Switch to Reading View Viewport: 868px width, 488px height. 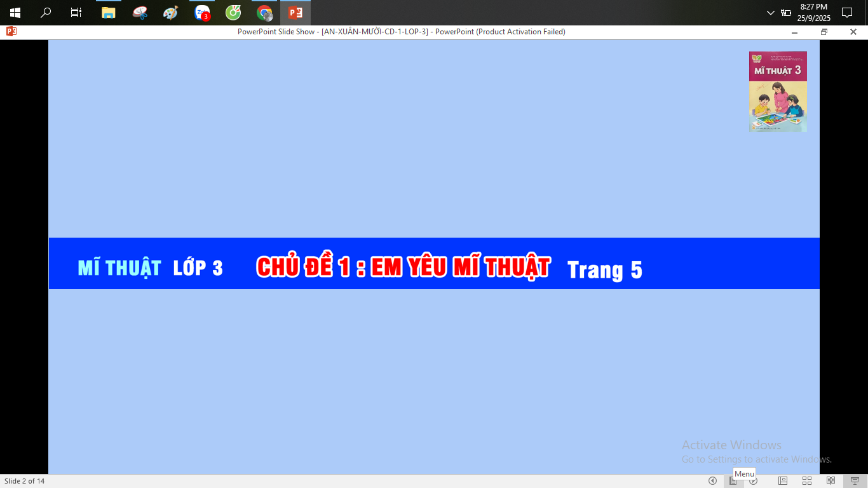pyautogui.click(x=831, y=481)
